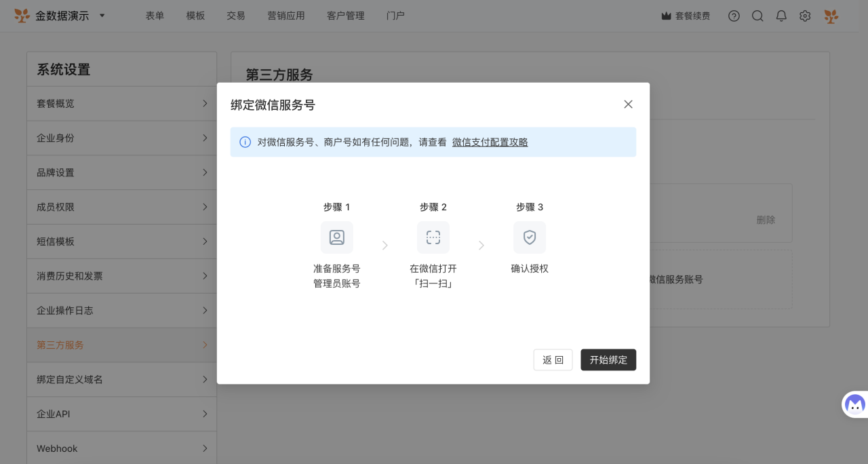Open the floating cat chat assistant icon
The width and height of the screenshot is (868, 464).
pos(855,405)
